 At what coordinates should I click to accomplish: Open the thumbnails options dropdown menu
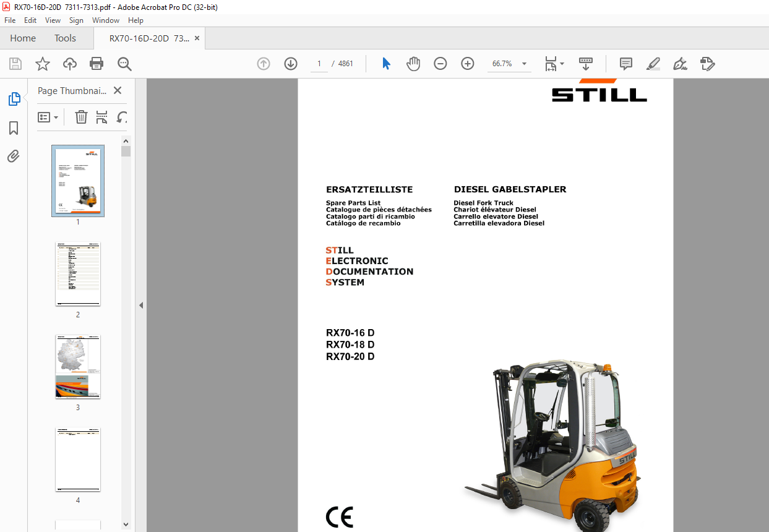[48, 117]
